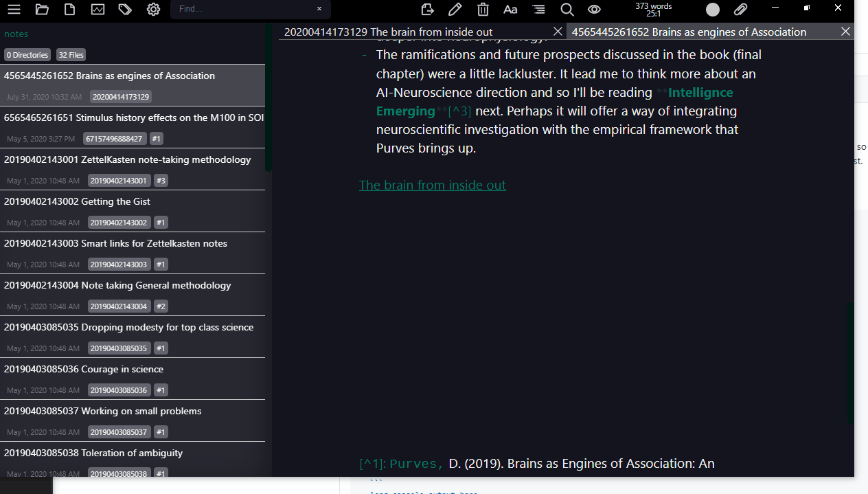Image resolution: width=868 pixels, height=494 pixels.
Task: Click the 373 words counter
Action: [654, 10]
